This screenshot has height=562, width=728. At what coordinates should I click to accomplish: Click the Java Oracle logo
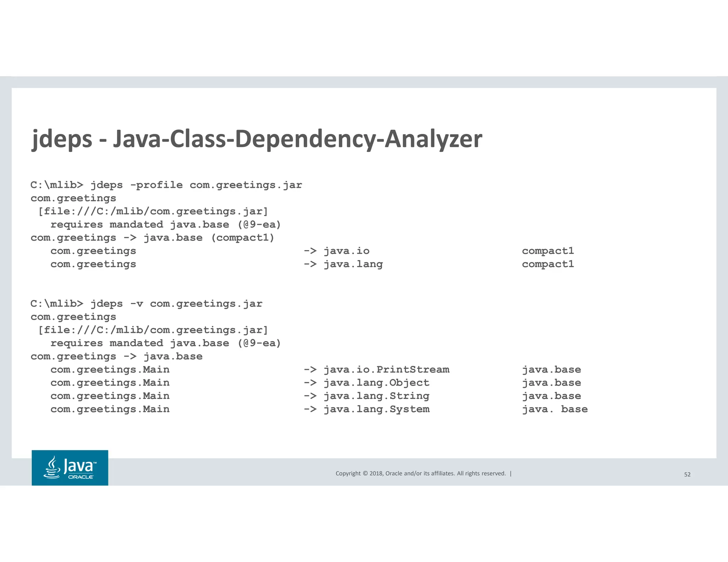pyautogui.click(x=70, y=468)
